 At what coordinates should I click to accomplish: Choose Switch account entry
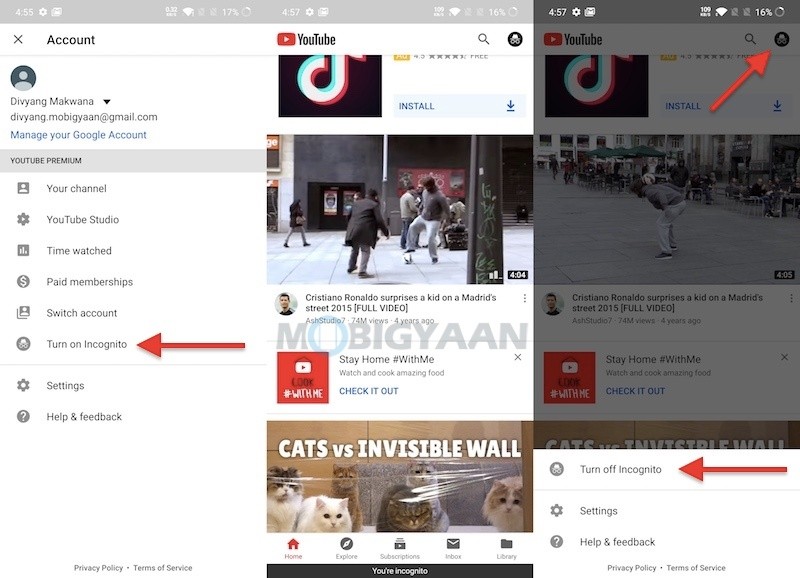coord(82,313)
